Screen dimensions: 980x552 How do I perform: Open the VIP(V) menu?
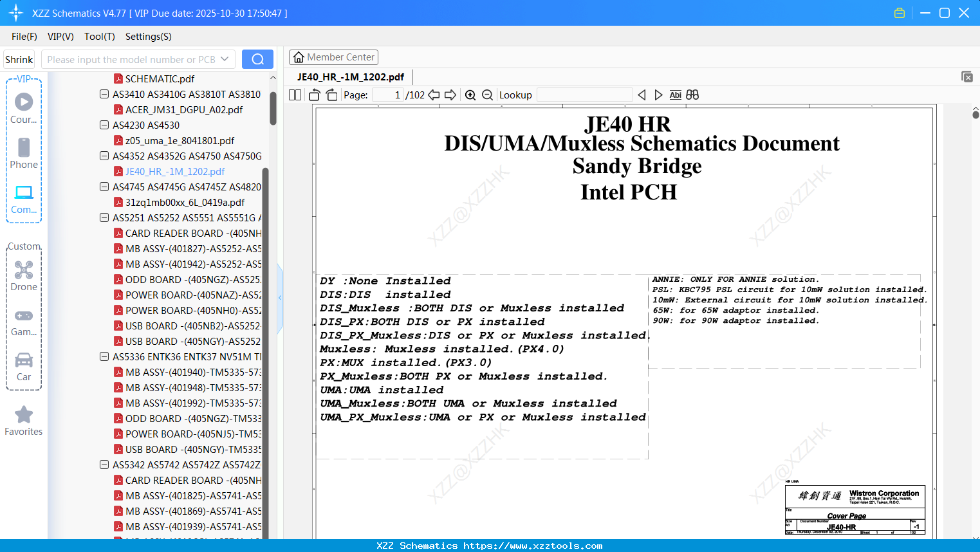tap(60, 37)
